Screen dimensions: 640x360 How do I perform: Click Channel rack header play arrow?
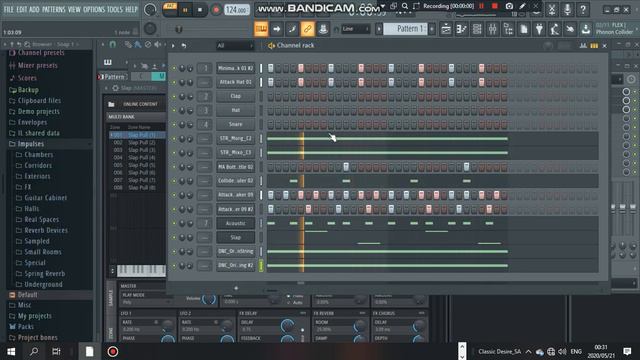point(173,46)
